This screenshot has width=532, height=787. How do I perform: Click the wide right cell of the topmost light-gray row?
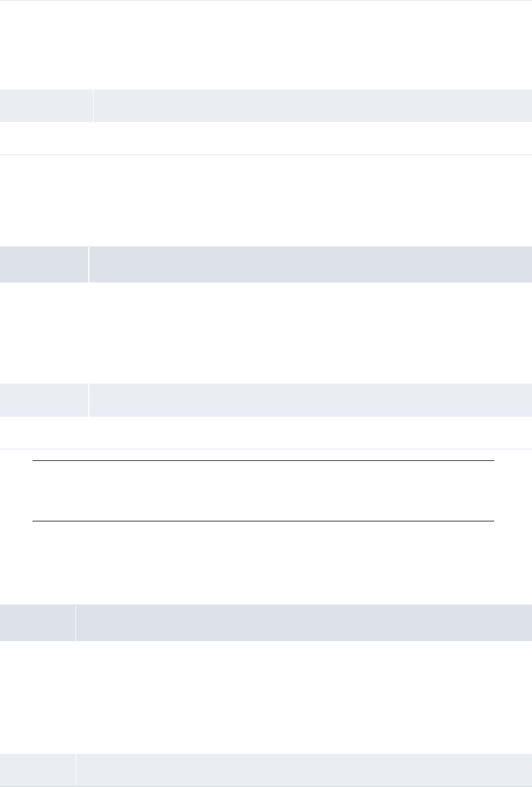click(312, 105)
